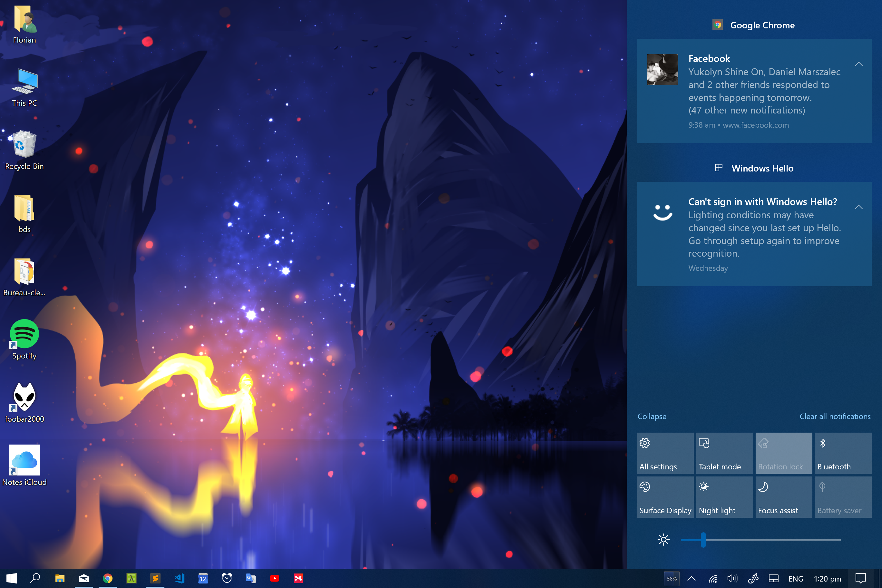This screenshot has width=882, height=588.
Task: Collapse the Facebook notification with chevron
Action: click(858, 64)
